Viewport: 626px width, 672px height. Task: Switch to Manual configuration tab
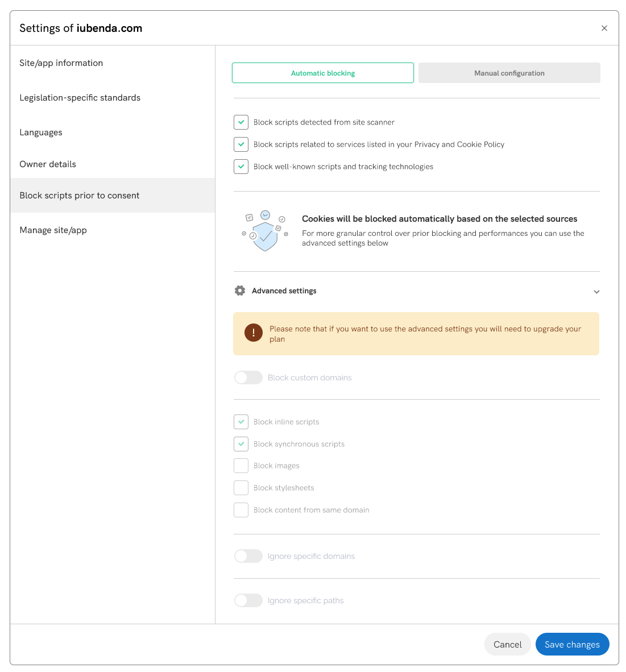[508, 73]
